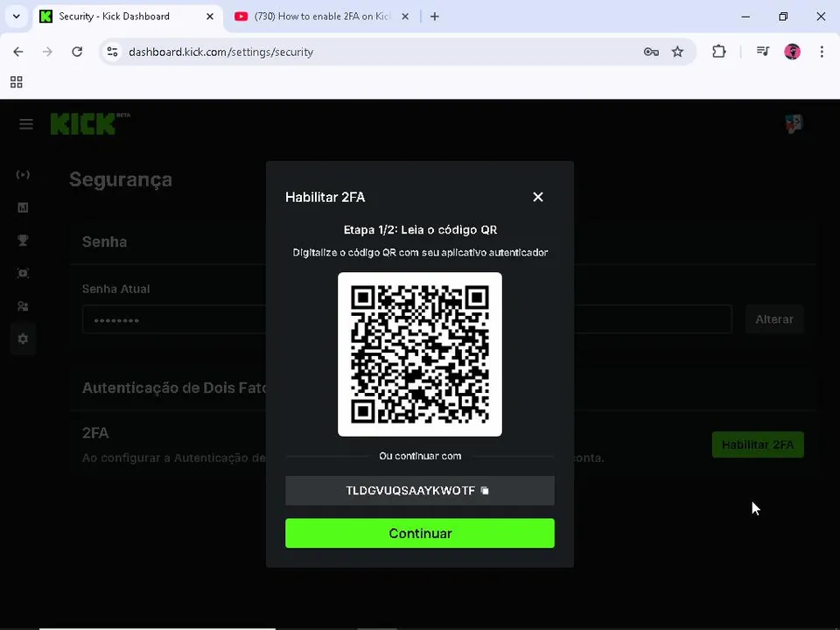Open the settings gear sidebar icon
The height and width of the screenshot is (630, 840).
point(23,339)
